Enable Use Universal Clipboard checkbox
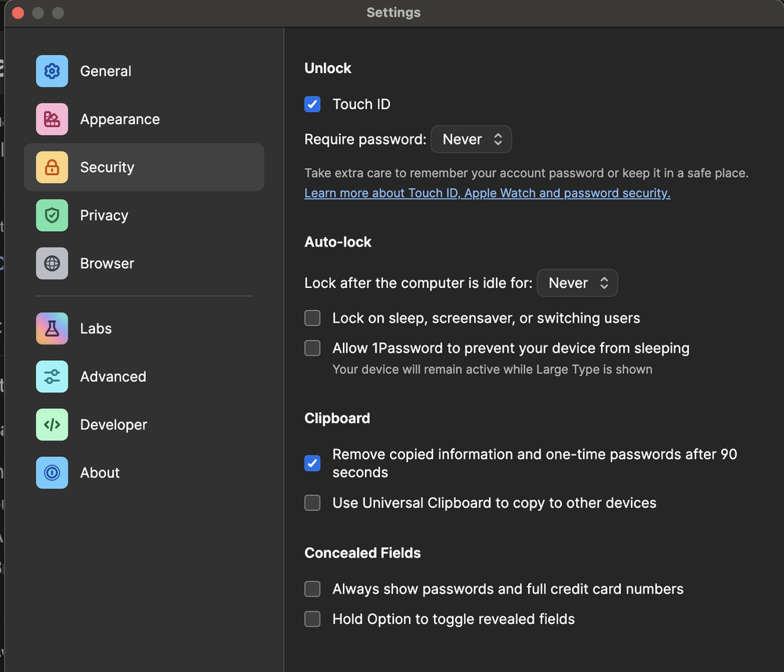The height and width of the screenshot is (672, 784). [312, 503]
